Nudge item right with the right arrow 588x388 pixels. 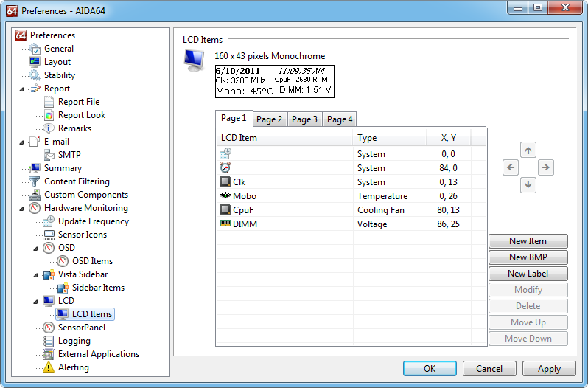[545, 167]
